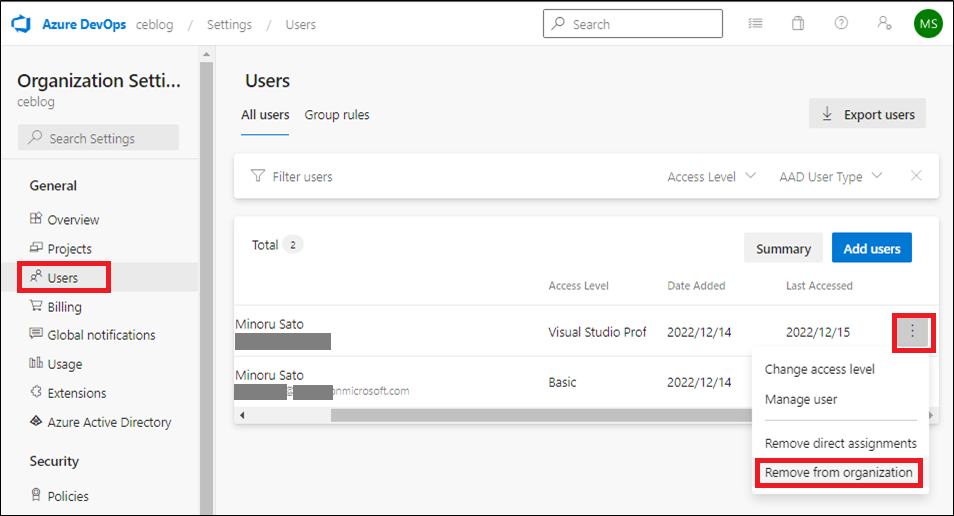Click the download arrow icon on Export users
954x516 pixels.
pyautogui.click(x=827, y=114)
